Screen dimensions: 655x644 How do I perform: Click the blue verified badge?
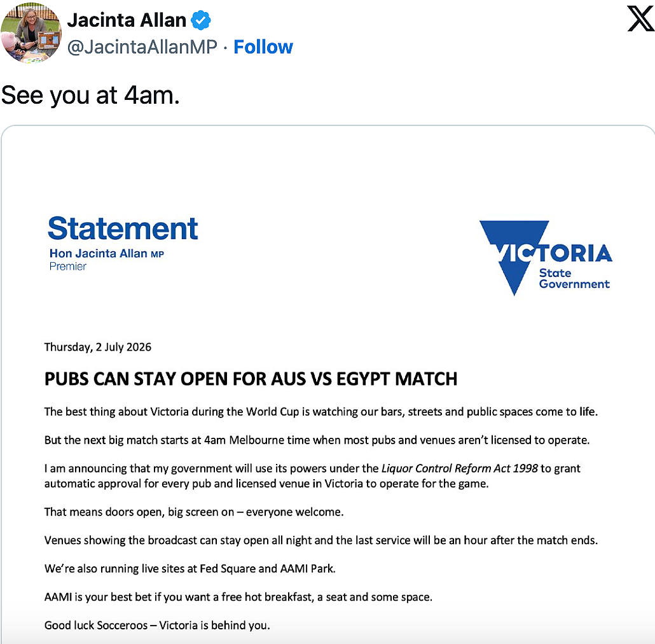click(201, 20)
